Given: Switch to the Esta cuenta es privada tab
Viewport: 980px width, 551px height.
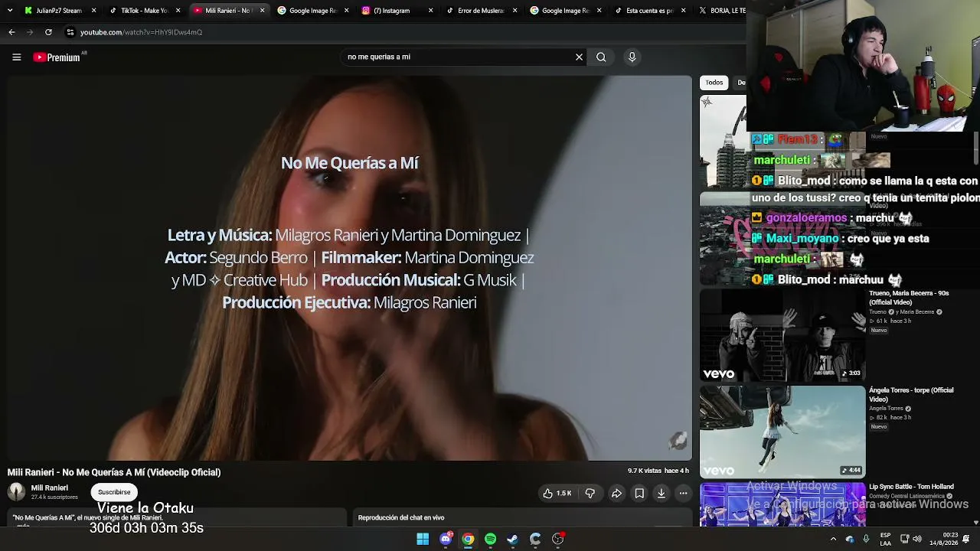Looking at the screenshot, I should [x=649, y=11].
